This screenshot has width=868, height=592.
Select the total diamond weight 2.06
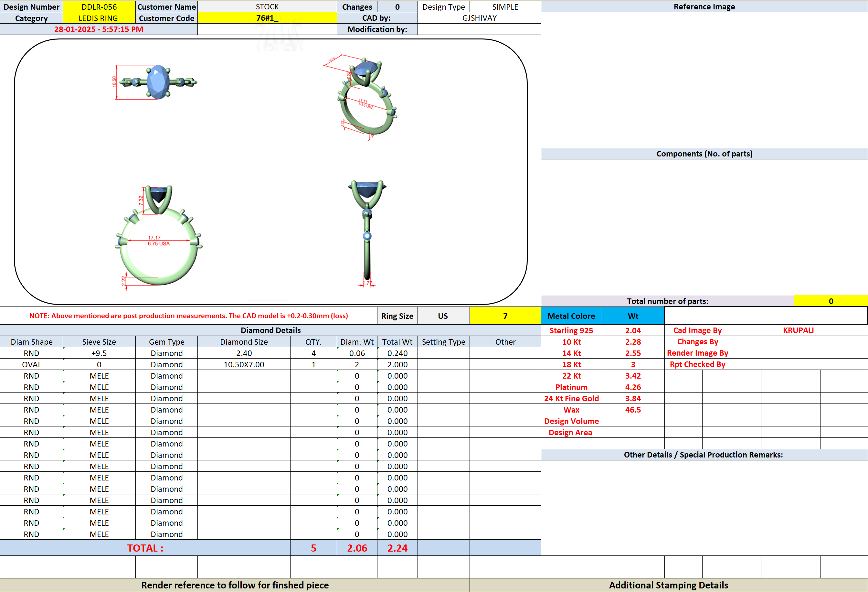(357, 548)
